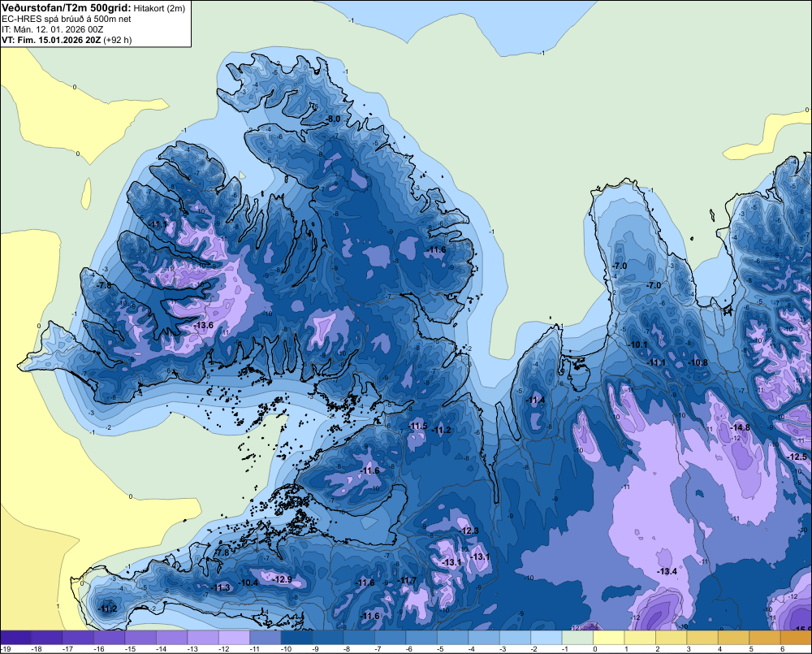Click the -11.3 temperature value

point(221,587)
